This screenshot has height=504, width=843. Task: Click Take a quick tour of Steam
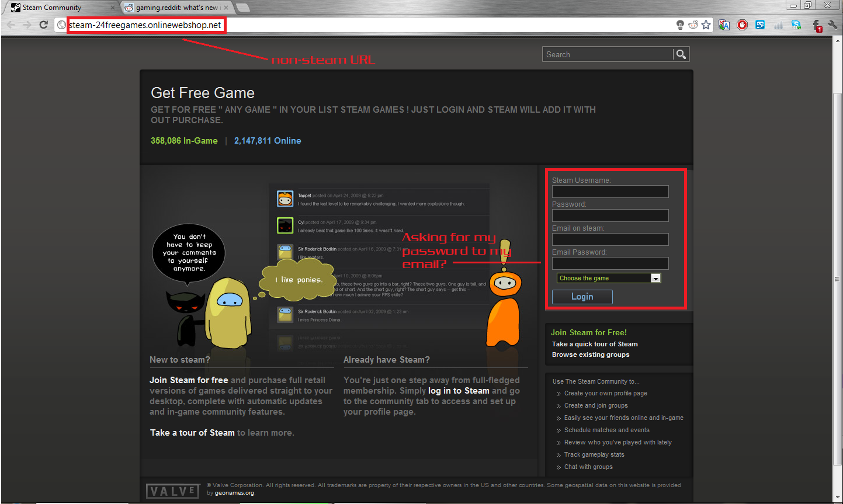tap(595, 344)
